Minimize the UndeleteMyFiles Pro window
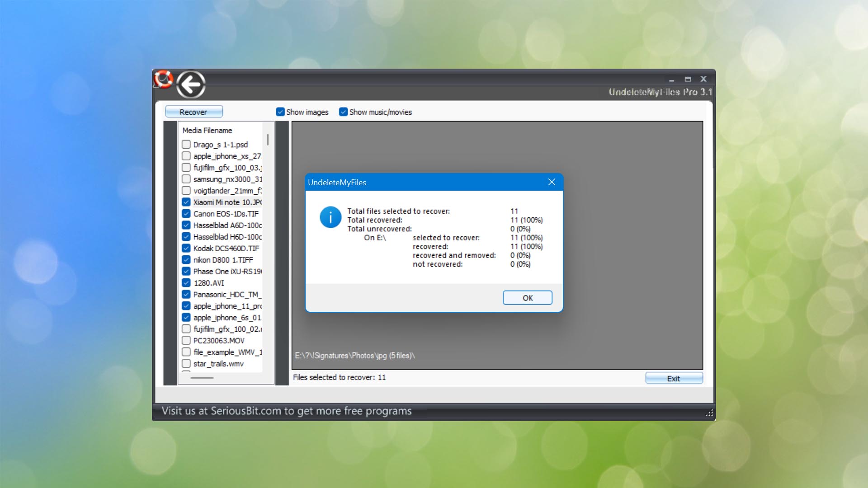868x488 pixels. click(671, 79)
